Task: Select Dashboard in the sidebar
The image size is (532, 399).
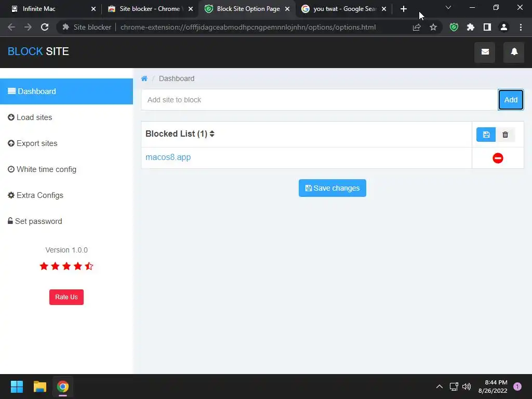Action: (66, 91)
